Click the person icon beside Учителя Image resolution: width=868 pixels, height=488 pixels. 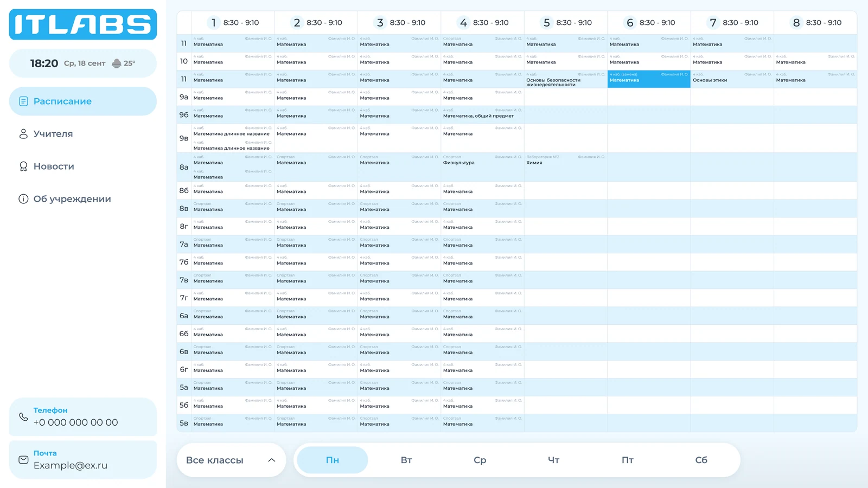tap(23, 134)
